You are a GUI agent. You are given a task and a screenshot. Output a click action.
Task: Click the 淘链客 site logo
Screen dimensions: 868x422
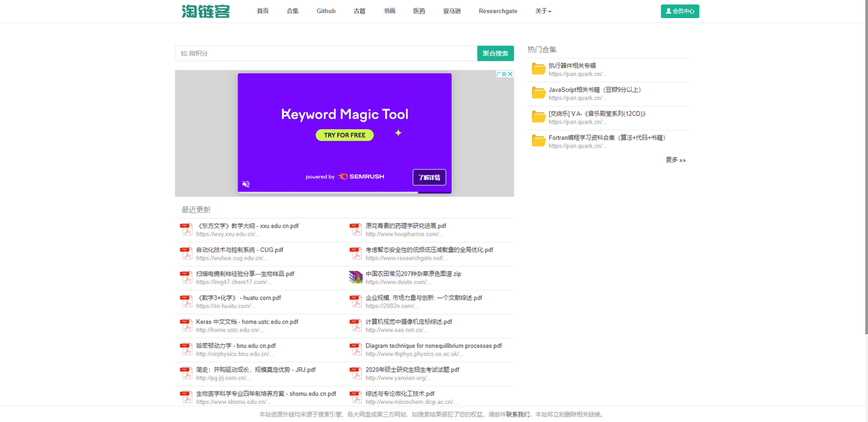206,11
